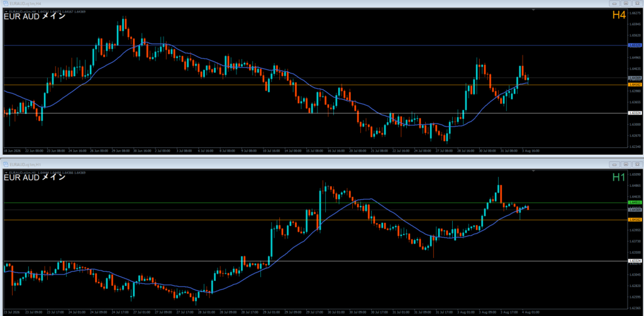Click '18 Jun 2026' on the H4 time axis

pos(12,151)
